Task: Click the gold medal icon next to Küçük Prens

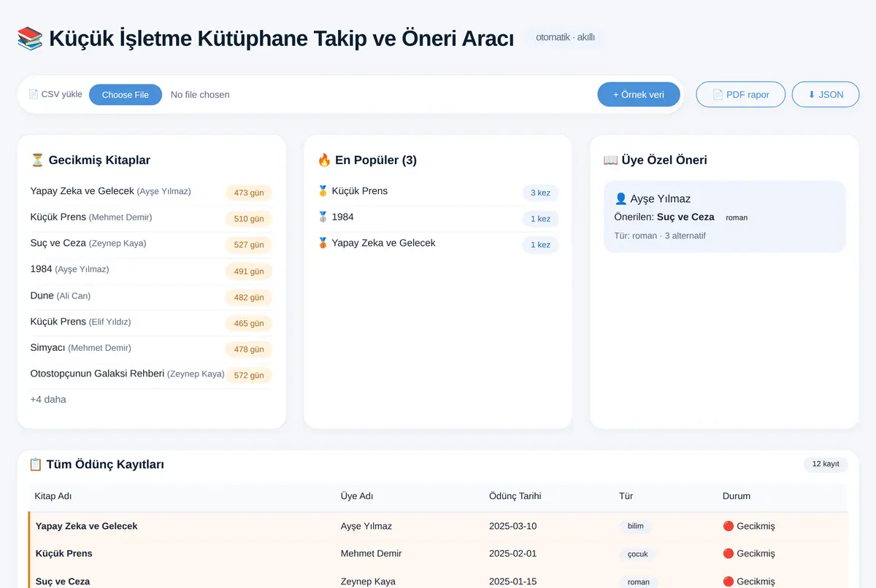Action: (323, 191)
